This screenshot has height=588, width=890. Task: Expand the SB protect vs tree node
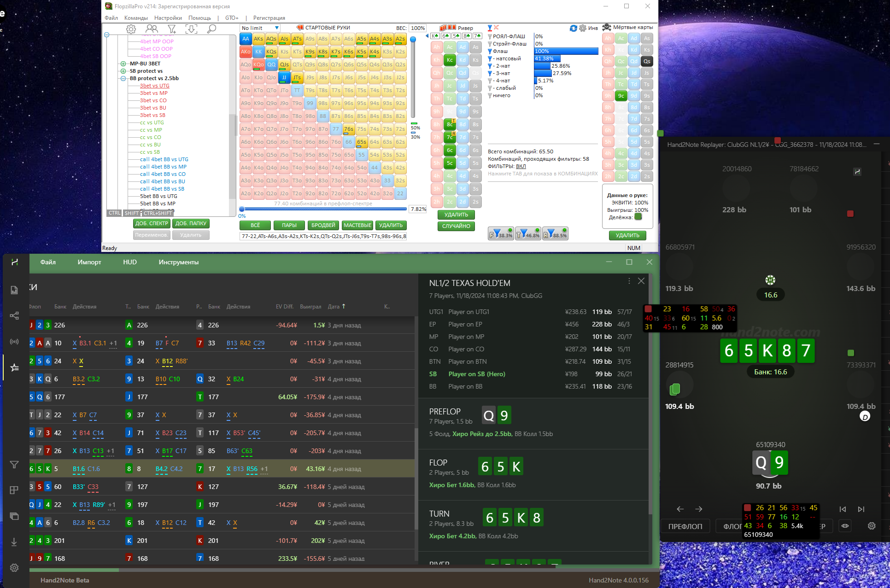point(123,71)
